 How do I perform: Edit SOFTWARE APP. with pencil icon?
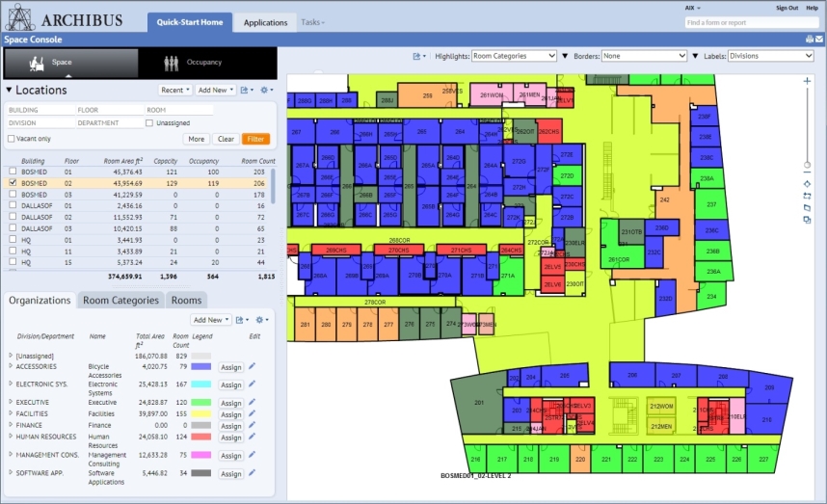253,473
